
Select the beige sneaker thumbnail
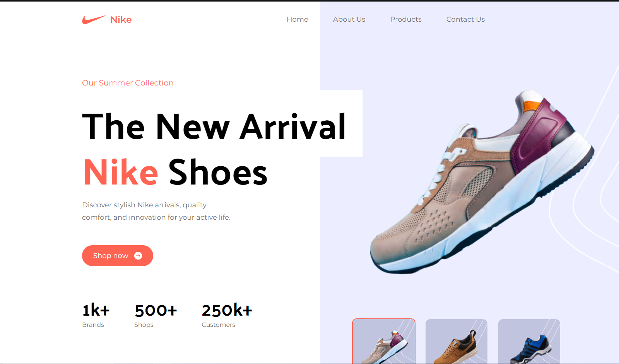[x=384, y=341]
